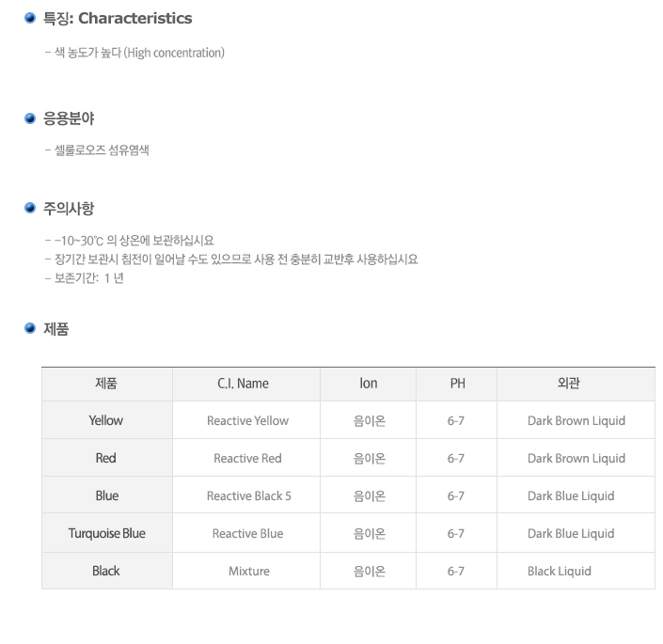Click the Reactive Black 5 cell

pos(248,495)
